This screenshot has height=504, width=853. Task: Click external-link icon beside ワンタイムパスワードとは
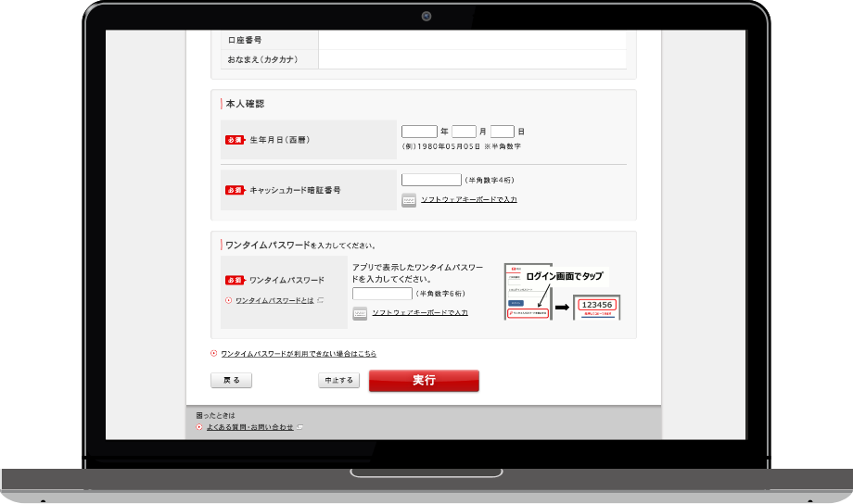[321, 300]
